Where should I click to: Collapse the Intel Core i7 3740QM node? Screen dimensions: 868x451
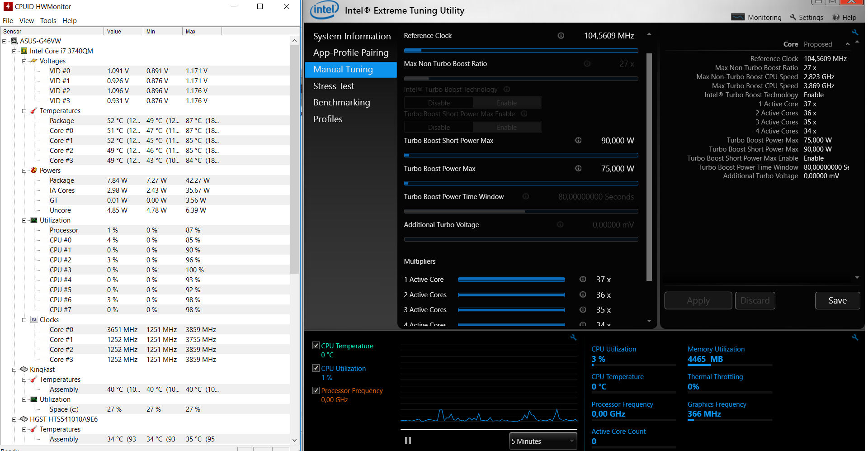click(x=14, y=51)
